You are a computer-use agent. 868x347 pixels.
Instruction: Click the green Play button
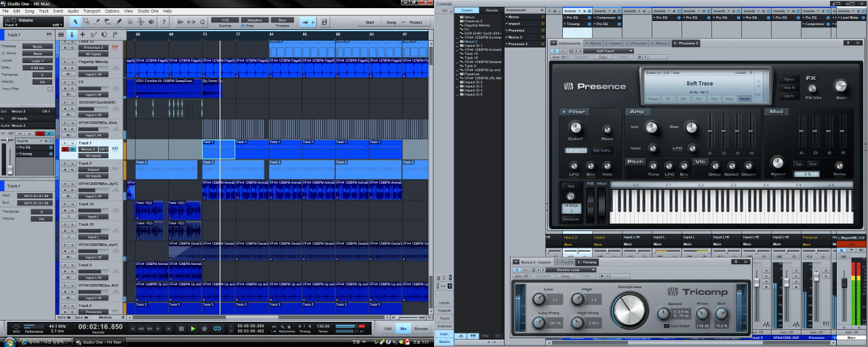(193, 329)
